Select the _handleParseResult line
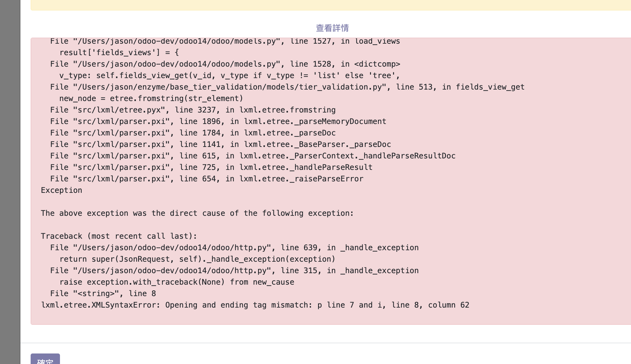 [x=211, y=167]
